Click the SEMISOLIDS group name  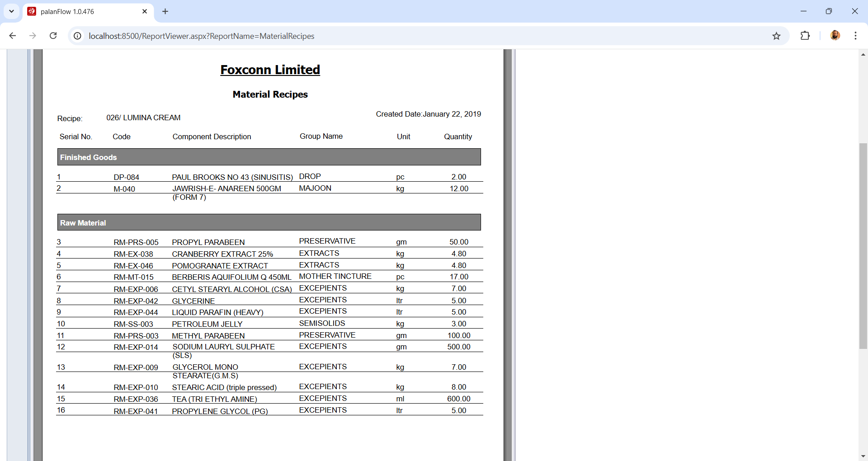pyautogui.click(x=322, y=323)
